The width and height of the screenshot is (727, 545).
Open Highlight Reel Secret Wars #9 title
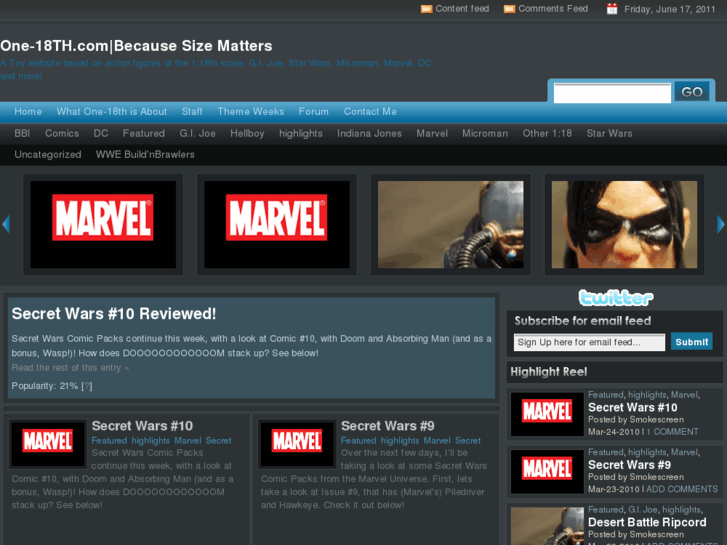[x=630, y=465]
